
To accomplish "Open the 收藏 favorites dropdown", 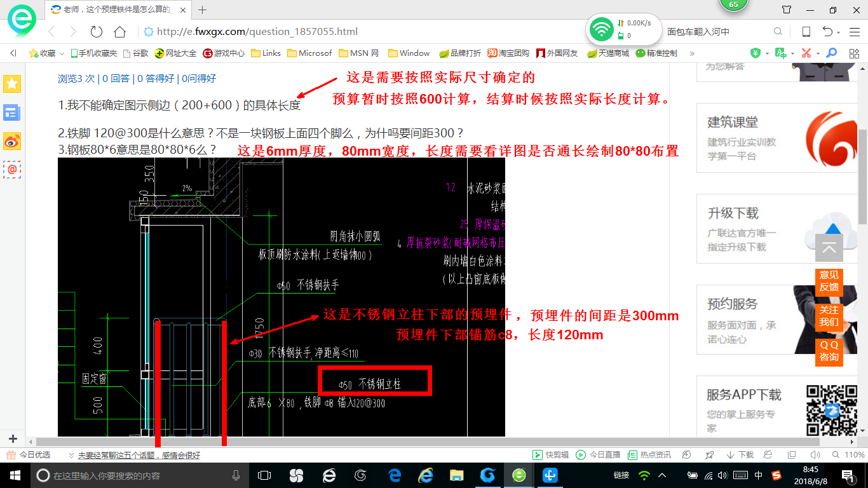I will pyautogui.click(x=47, y=53).
